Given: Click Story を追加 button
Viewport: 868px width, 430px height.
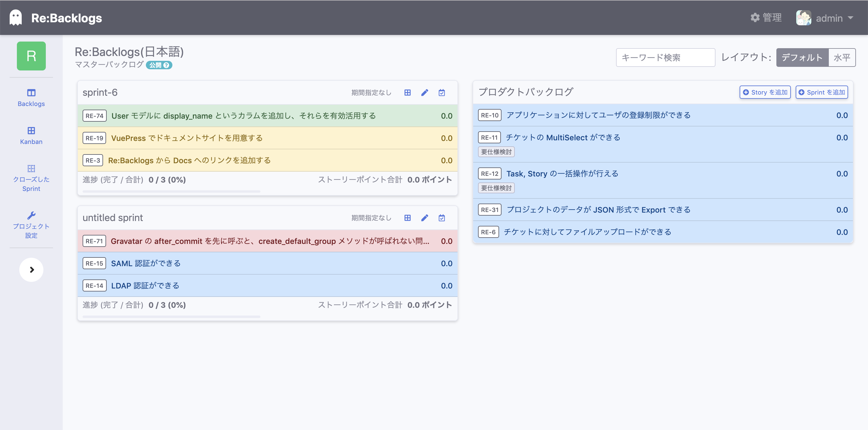Looking at the screenshot, I should click(765, 92).
